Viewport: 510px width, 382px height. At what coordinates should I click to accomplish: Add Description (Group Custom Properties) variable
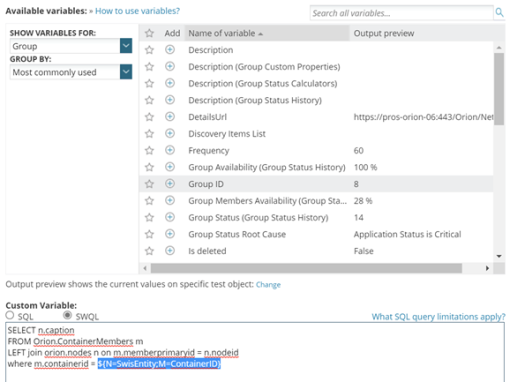point(170,66)
